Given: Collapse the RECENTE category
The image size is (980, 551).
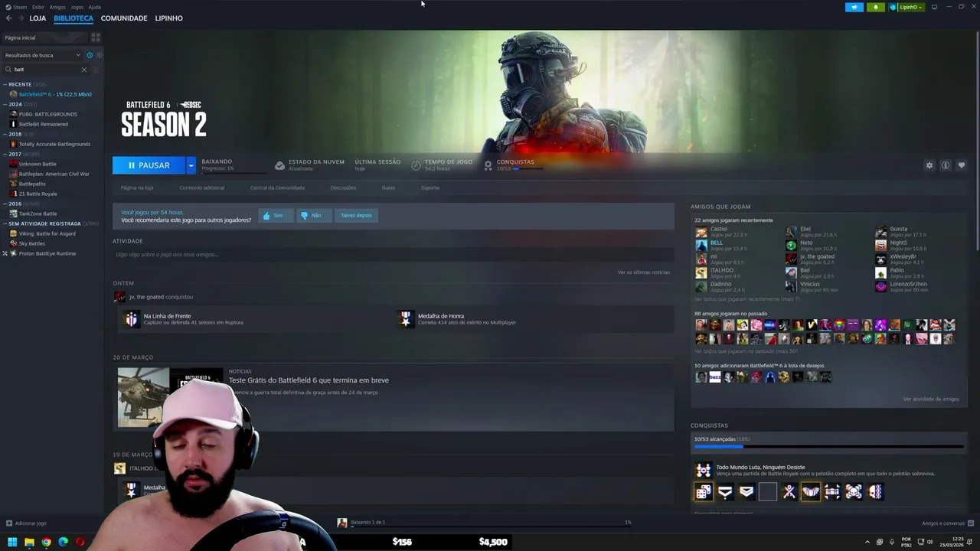Looking at the screenshot, I should point(5,84).
